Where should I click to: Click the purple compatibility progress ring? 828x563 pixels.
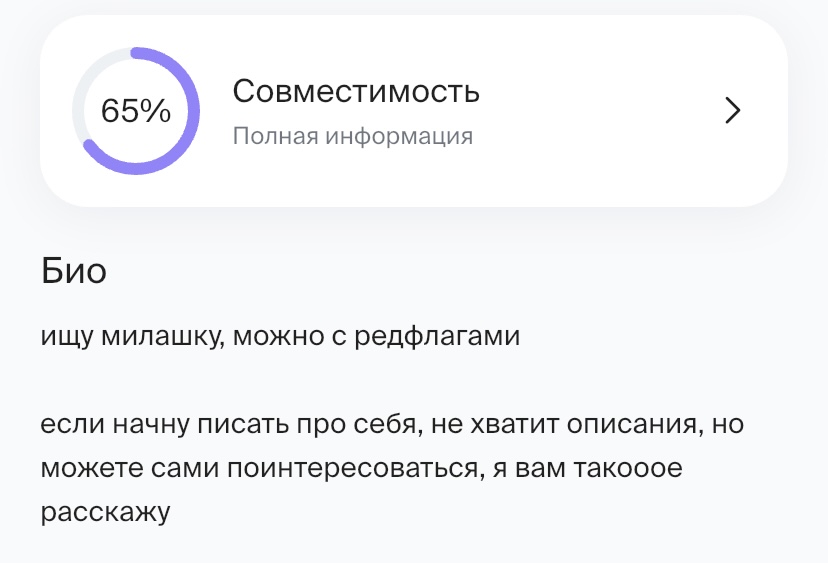[x=192, y=111]
